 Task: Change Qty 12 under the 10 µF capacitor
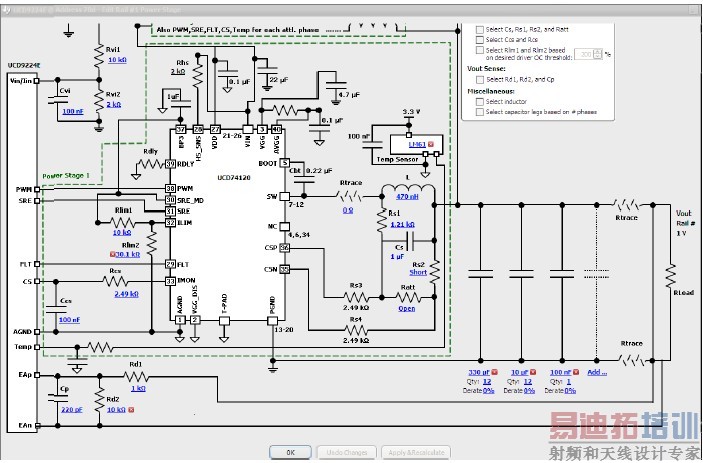tap(528, 381)
